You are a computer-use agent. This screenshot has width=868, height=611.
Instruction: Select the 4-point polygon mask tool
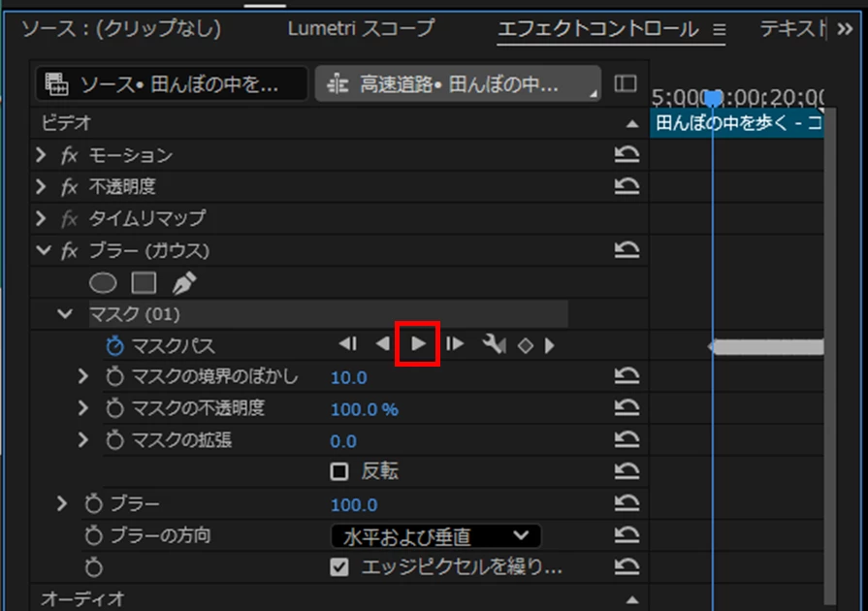144,283
